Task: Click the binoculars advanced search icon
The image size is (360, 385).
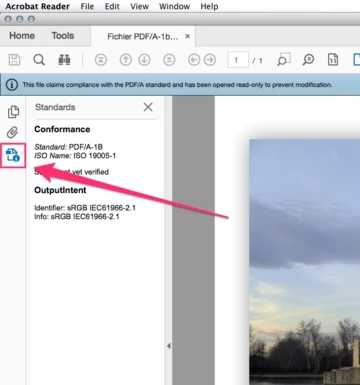Action: point(64,60)
